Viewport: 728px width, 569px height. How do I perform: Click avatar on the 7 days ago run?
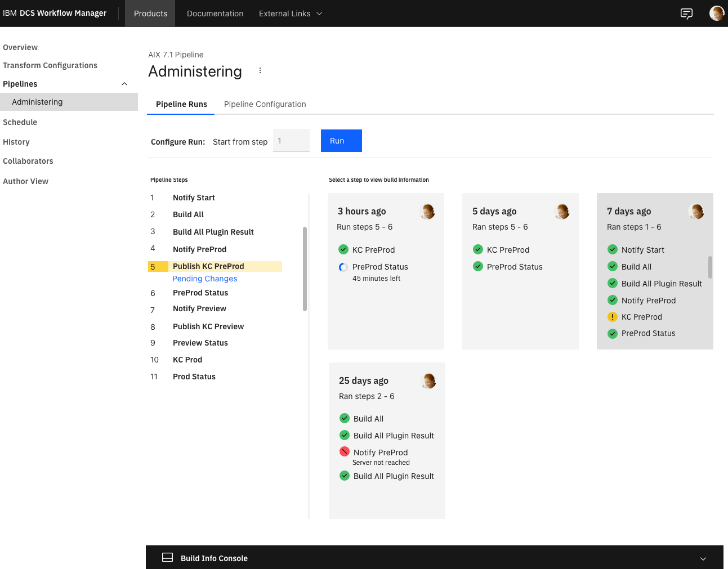click(696, 212)
